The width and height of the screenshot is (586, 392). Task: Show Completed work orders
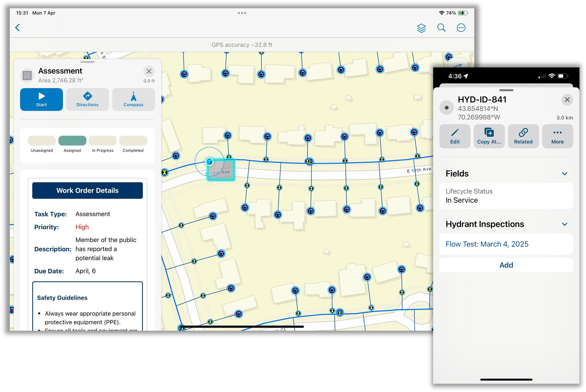click(133, 140)
